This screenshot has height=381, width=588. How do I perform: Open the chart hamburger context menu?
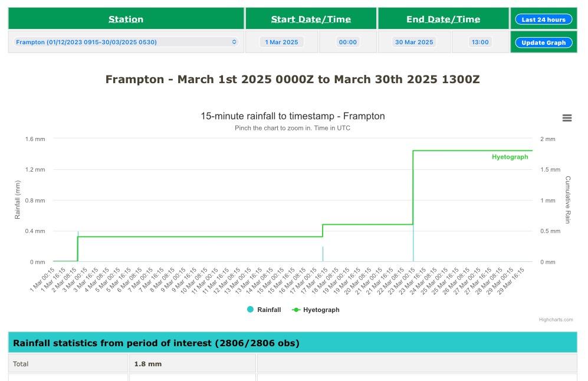567,118
